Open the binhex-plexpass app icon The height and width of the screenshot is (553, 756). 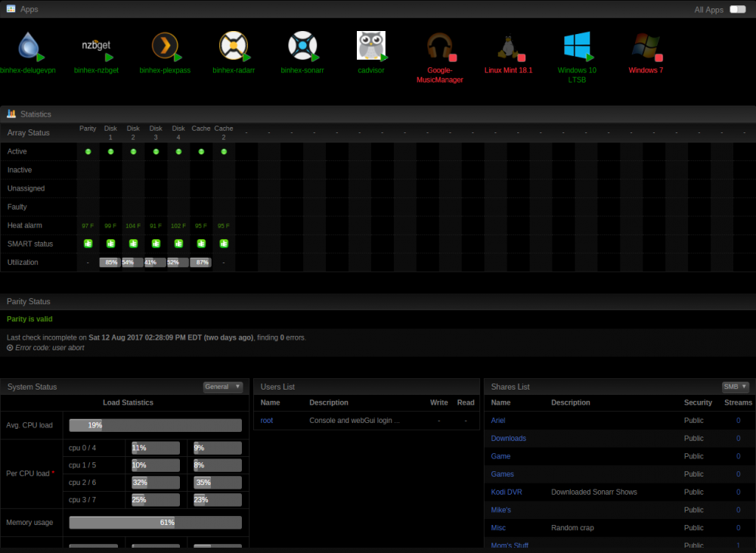pos(166,46)
